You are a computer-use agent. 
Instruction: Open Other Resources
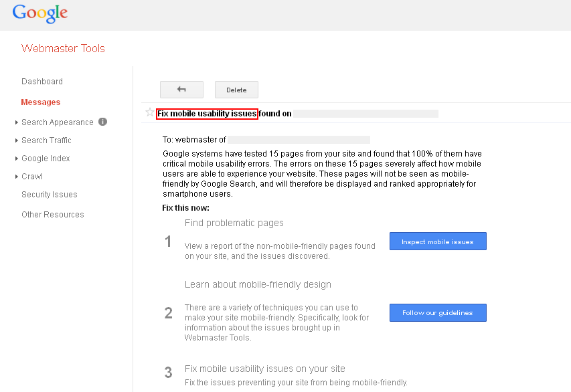pyautogui.click(x=53, y=215)
